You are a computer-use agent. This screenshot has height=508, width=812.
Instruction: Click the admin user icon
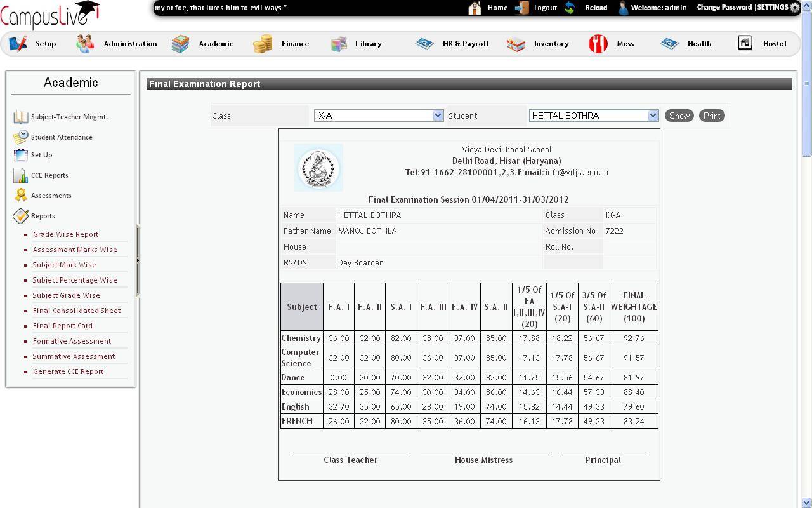[623, 8]
